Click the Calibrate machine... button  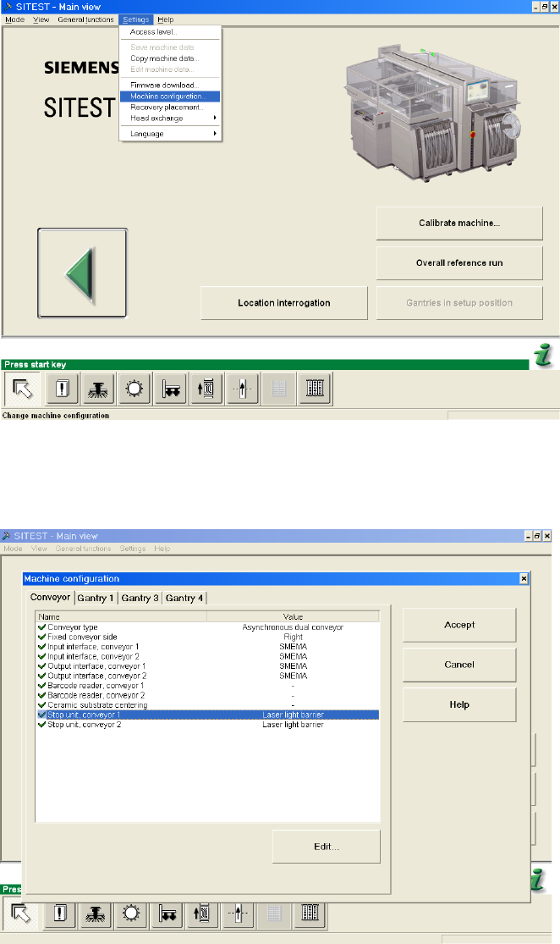tap(459, 224)
